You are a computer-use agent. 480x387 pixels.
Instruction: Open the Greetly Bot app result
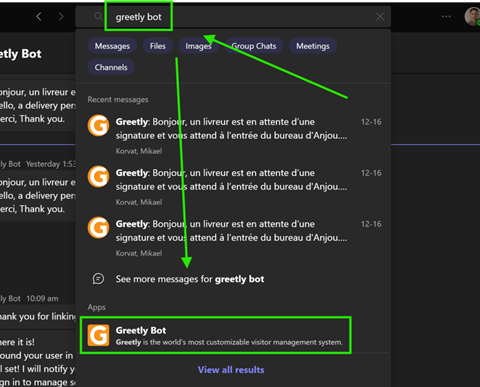point(216,335)
